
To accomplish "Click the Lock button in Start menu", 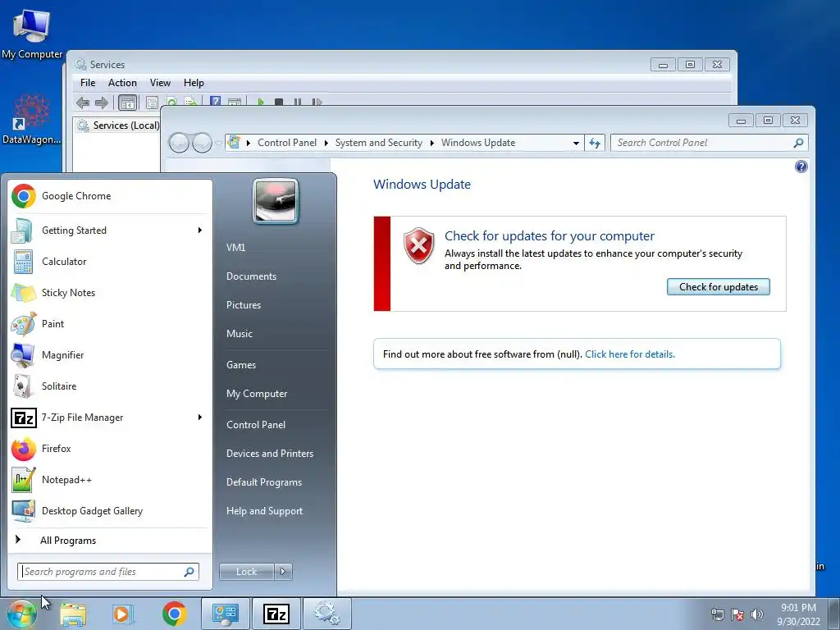I will coord(246,572).
